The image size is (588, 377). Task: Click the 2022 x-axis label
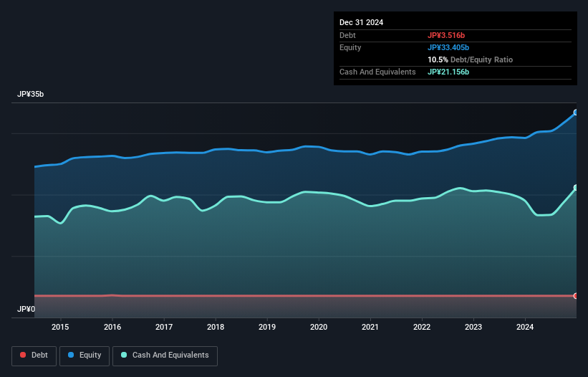422,327
